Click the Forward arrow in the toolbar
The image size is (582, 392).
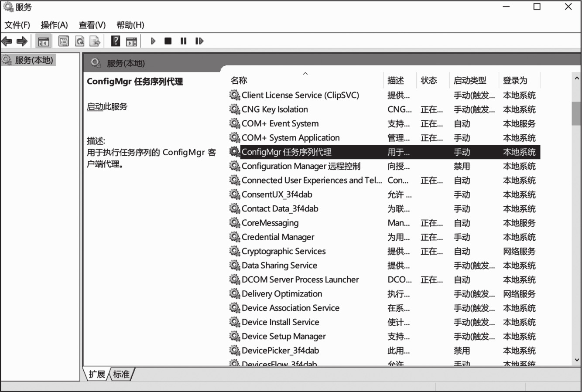pyautogui.click(x=22, y=41)
